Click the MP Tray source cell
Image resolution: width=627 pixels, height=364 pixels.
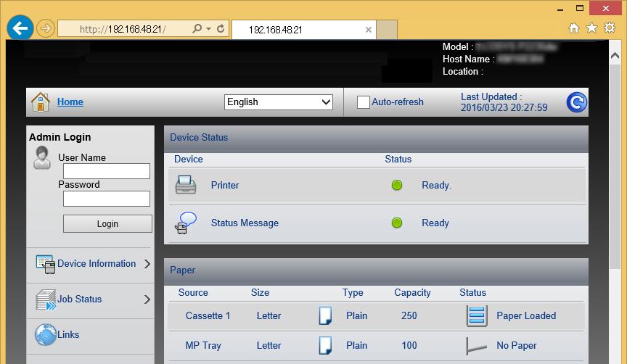point(203,346)
